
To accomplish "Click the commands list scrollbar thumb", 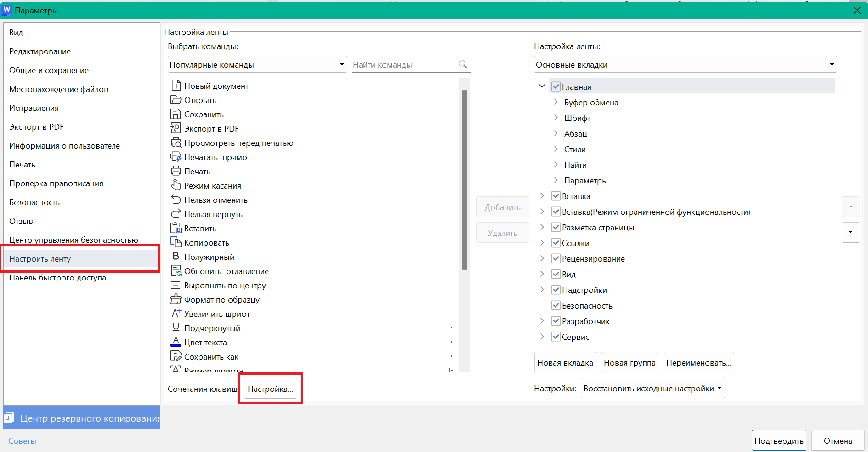I will [464, 179].
